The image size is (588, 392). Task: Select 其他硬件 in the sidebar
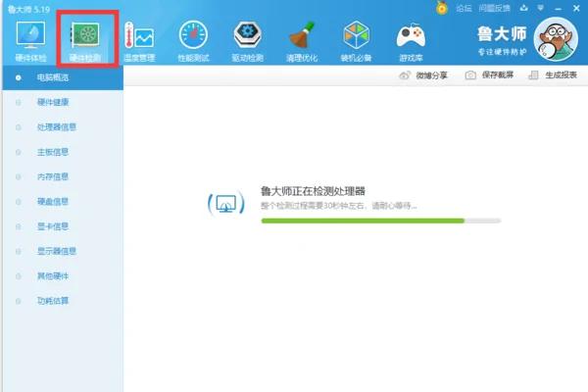(63, 276)
